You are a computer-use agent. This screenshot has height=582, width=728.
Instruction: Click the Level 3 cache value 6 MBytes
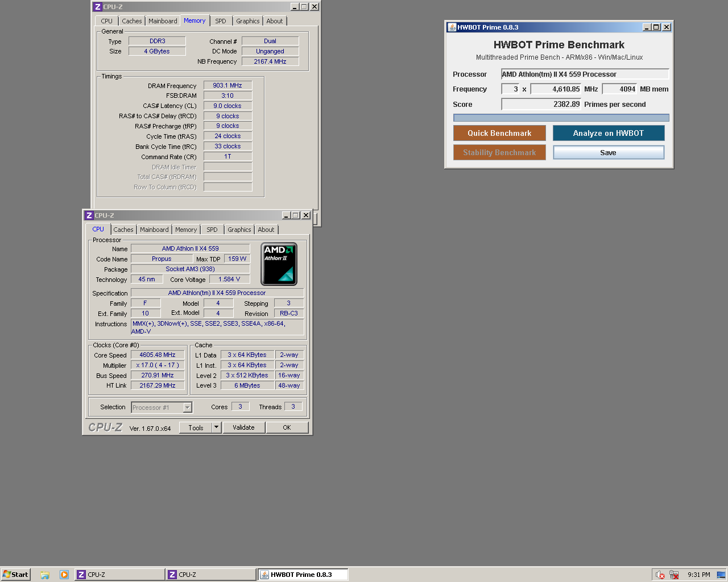pos(247,385)
